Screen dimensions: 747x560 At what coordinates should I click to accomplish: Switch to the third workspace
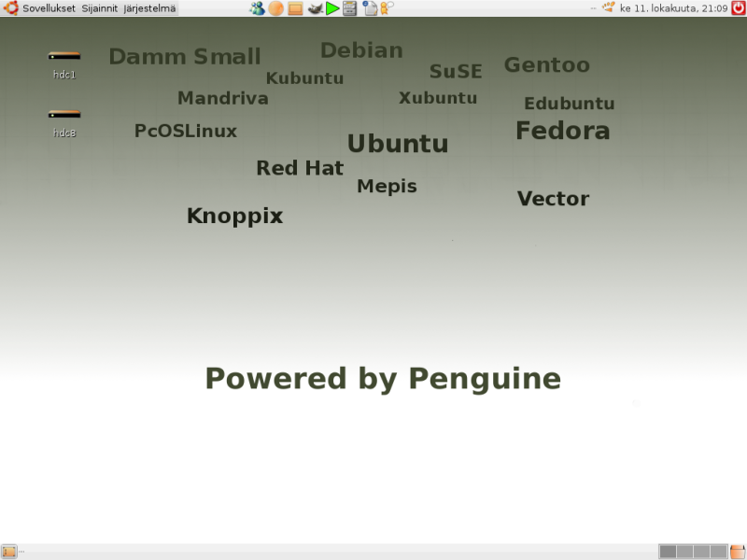(702, 552)
